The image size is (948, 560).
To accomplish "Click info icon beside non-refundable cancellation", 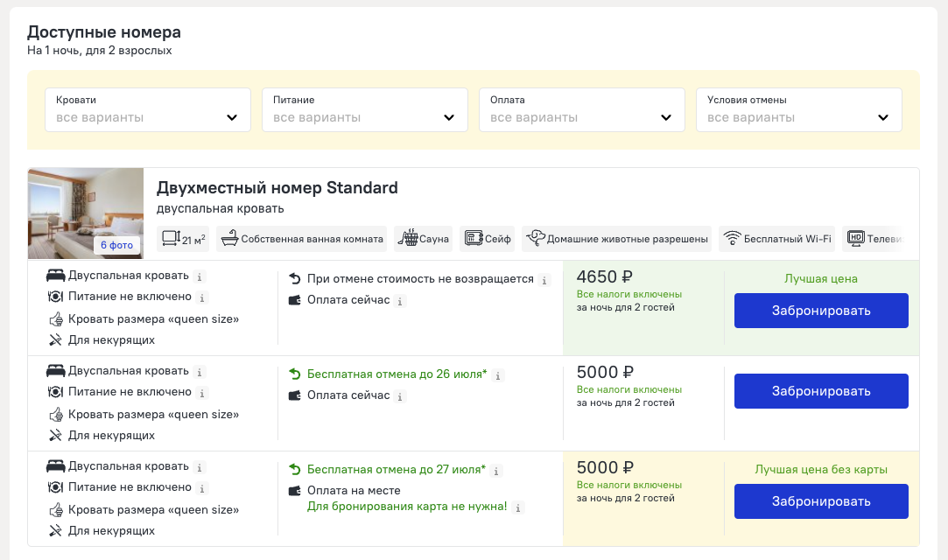I will [x=544, y=280].
